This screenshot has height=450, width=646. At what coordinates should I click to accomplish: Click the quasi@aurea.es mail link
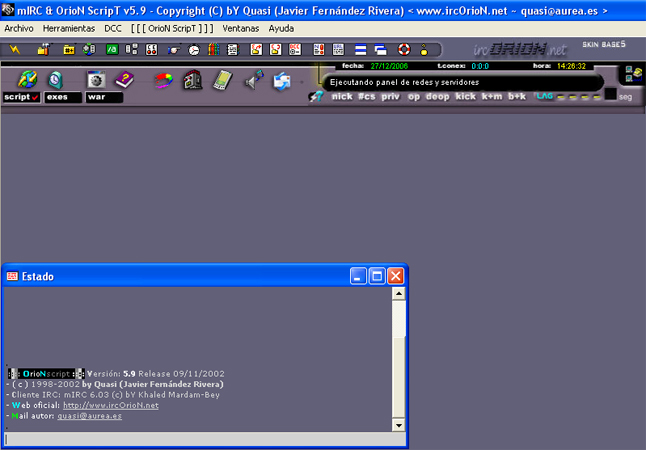89,416
